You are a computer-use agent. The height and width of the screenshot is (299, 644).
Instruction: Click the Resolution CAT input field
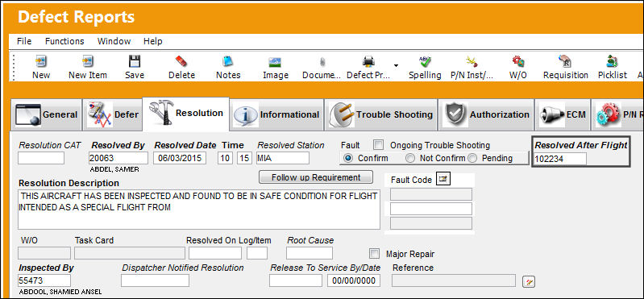[41, 158]
